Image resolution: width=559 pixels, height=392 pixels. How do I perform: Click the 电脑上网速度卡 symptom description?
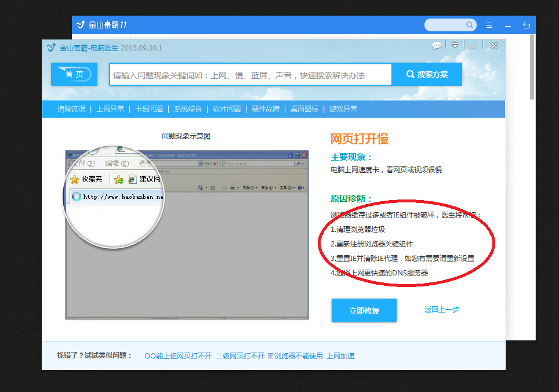pos(386,170)
